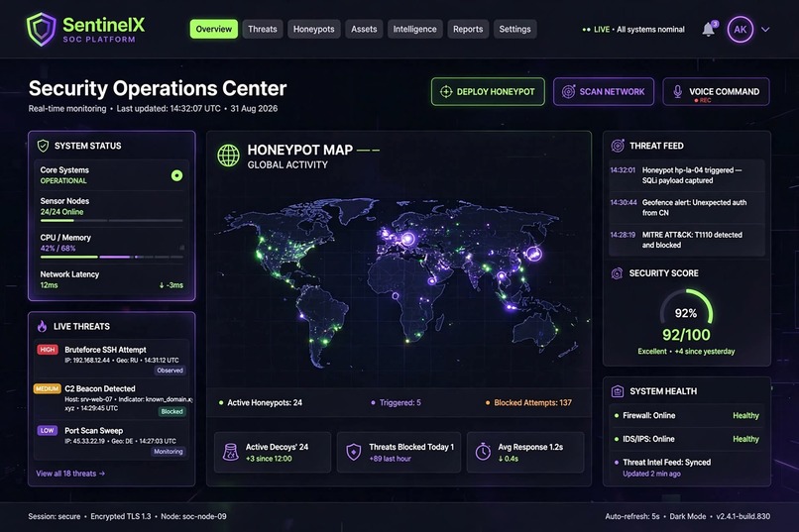Click the Healthy label beside Firewall
Screen dimensions: 799x532
point(746,415)
